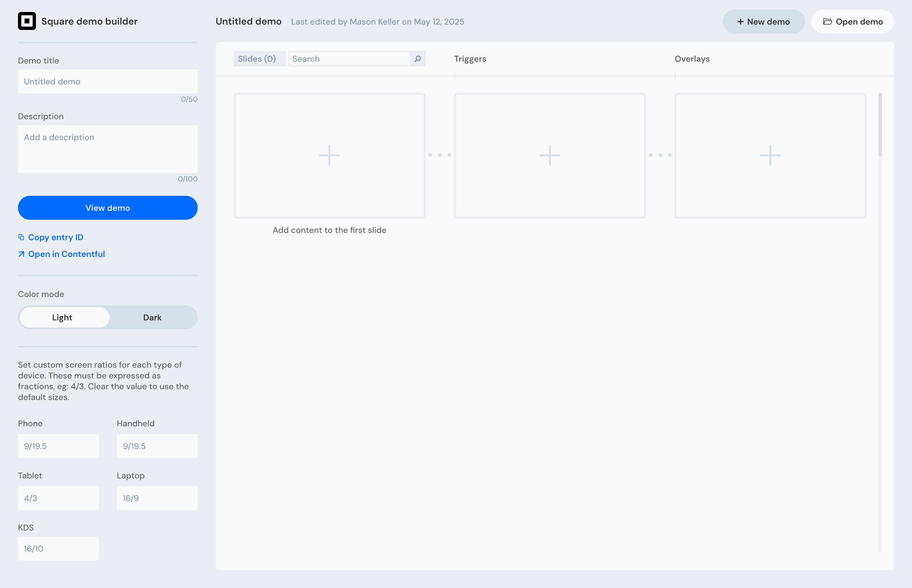Image resolution: width=912 pixels, height=588 pixels.
Task: Click the search magnifier icon
Action: click(x=417, y=58)
